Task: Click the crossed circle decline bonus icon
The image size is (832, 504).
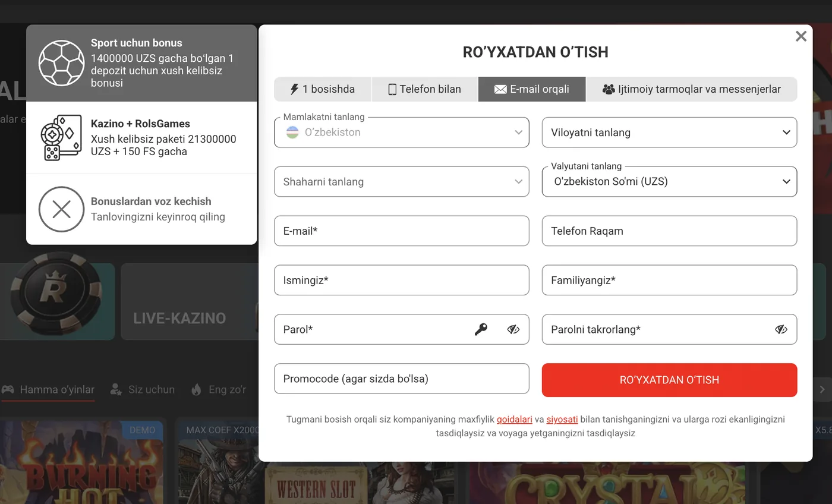Action: 61,209
